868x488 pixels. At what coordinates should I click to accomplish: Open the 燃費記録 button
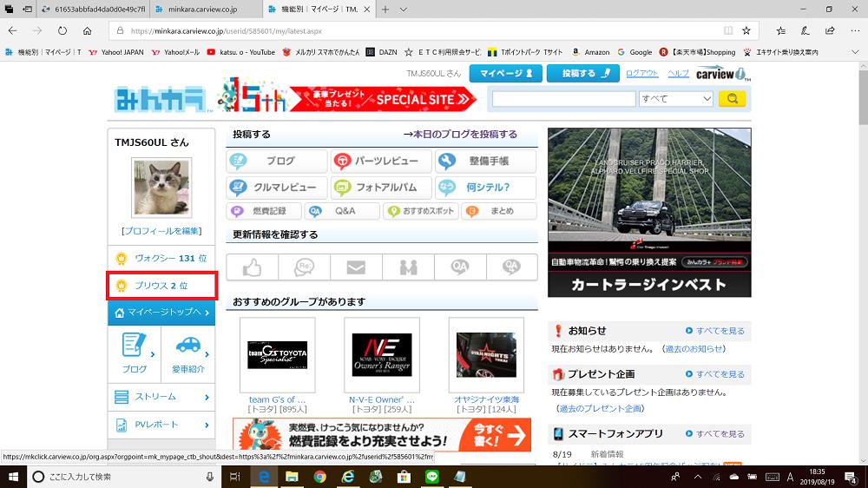pyautogui.click(x=264, y=211)
